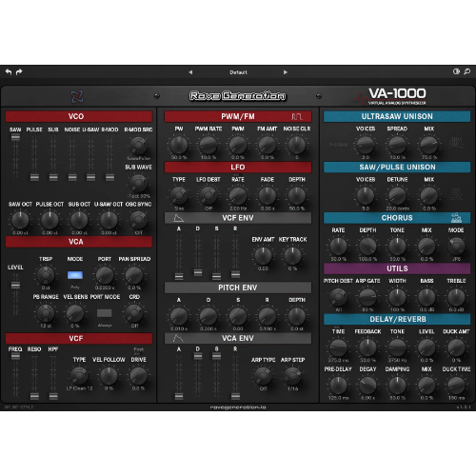Click the ravegeneration.io footer link
The width and height of the screenshot is (476, 476).
click(238, 407)
